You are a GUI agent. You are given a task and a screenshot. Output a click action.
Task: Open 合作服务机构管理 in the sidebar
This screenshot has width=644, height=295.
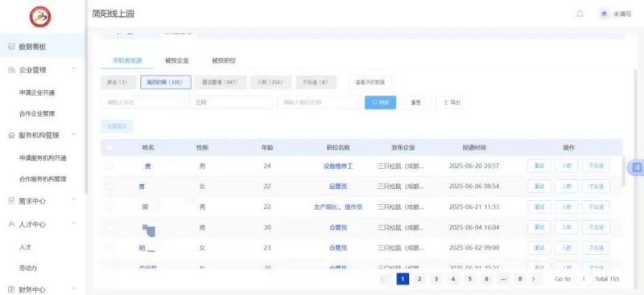pyautogui.click(x=43, y=179)
